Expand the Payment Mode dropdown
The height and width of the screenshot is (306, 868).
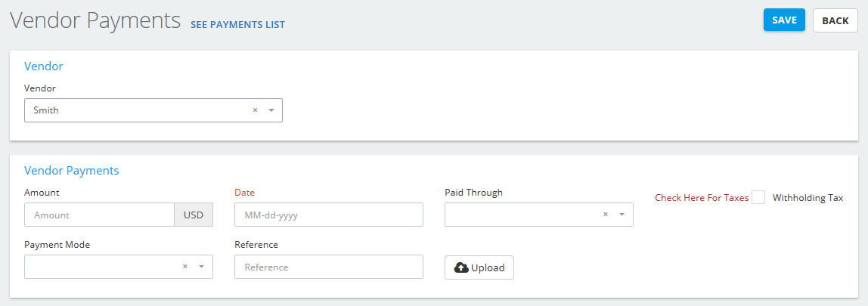point(201,267)
